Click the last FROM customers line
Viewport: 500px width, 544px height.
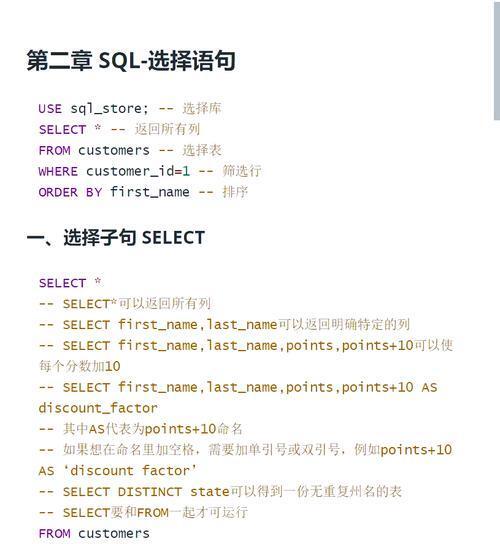pos(94,534)
